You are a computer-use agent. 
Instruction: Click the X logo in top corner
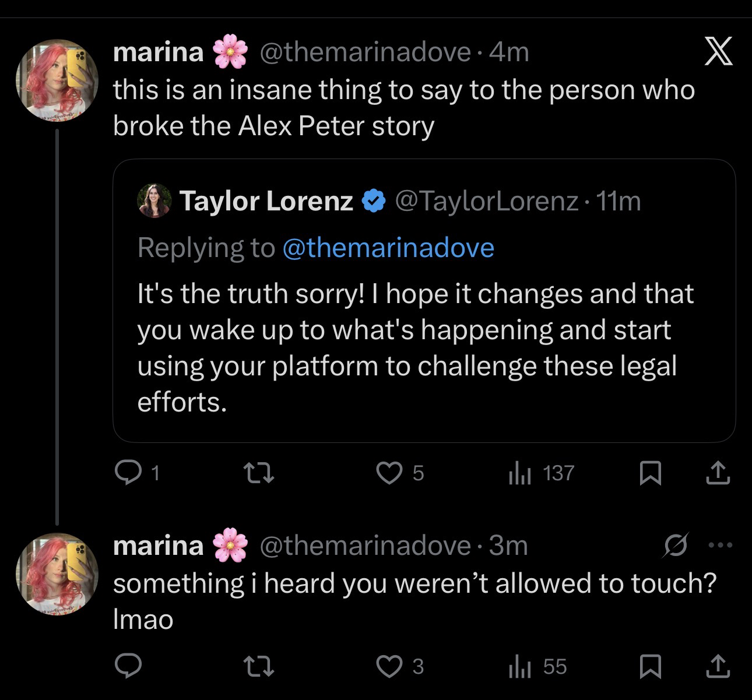(718, 52)
